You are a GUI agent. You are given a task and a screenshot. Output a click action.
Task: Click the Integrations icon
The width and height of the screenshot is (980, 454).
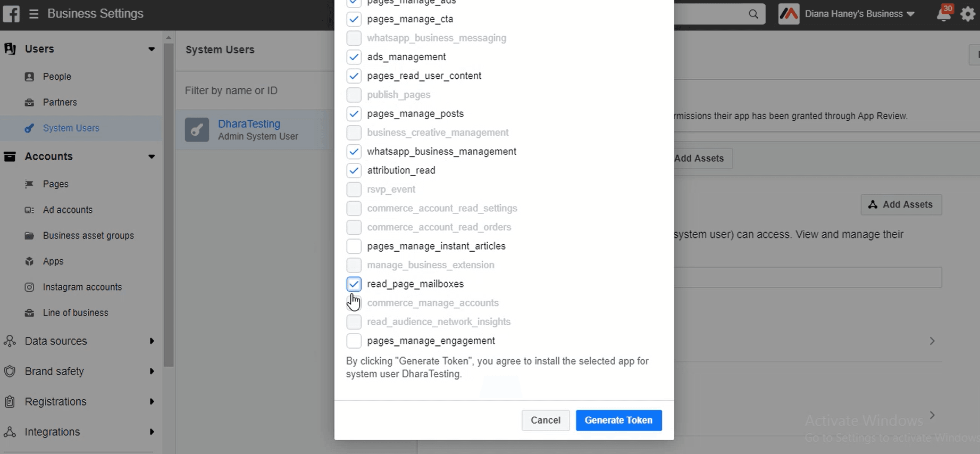tap(10, 432)
